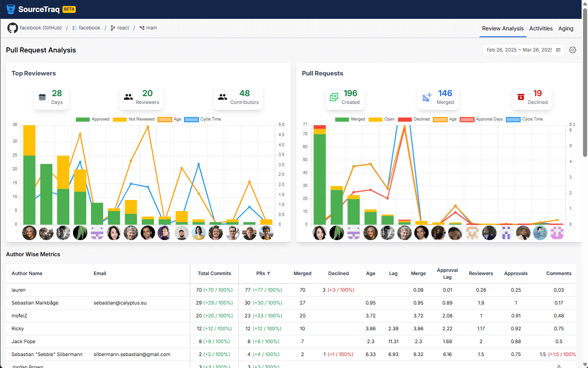Click the 'Pull Request Analysis' page title
588x368 pixels.
click(41, 50)
